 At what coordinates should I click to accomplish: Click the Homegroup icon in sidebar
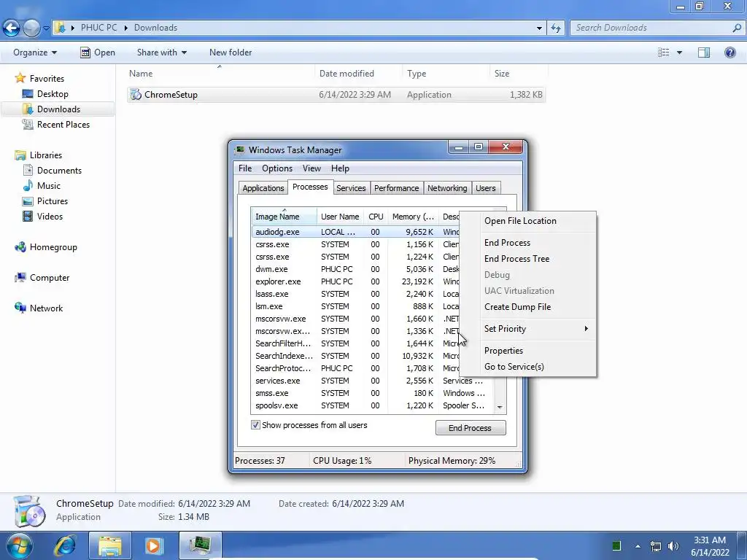coord(20,247)
